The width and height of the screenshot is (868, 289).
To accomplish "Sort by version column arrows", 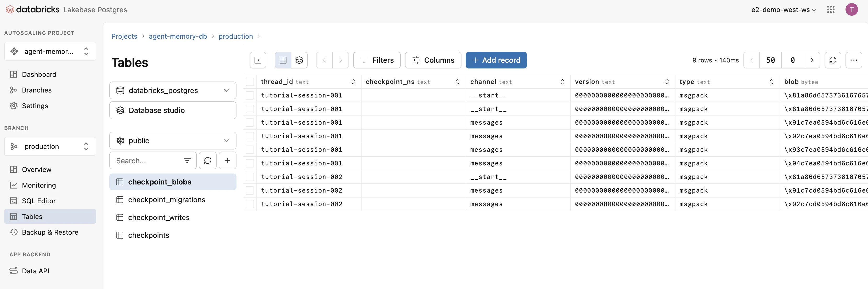I will point(667,82).
